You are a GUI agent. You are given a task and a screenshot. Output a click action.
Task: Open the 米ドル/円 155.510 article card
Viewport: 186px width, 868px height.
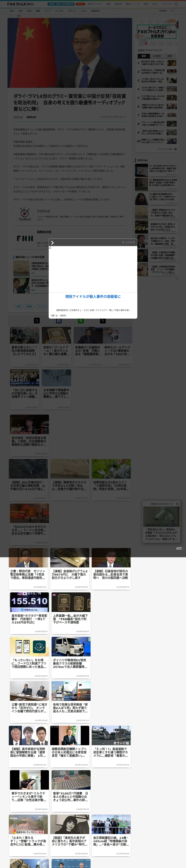pos(29,613)
